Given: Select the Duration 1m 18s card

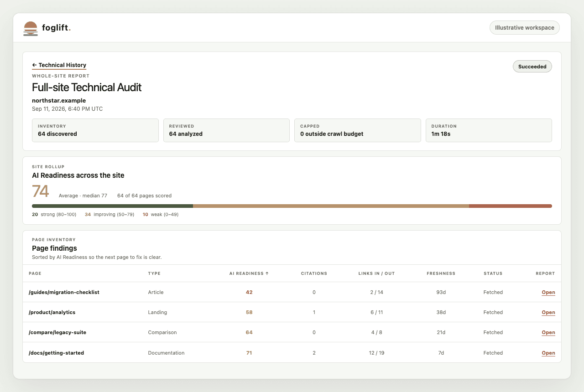Looking at the screenshot, I should [x=489, y=130].
